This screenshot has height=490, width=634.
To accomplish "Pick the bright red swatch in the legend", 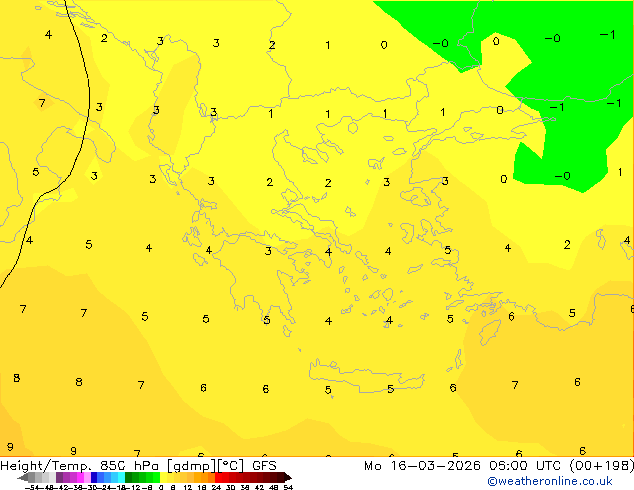I will pos(218,477).
